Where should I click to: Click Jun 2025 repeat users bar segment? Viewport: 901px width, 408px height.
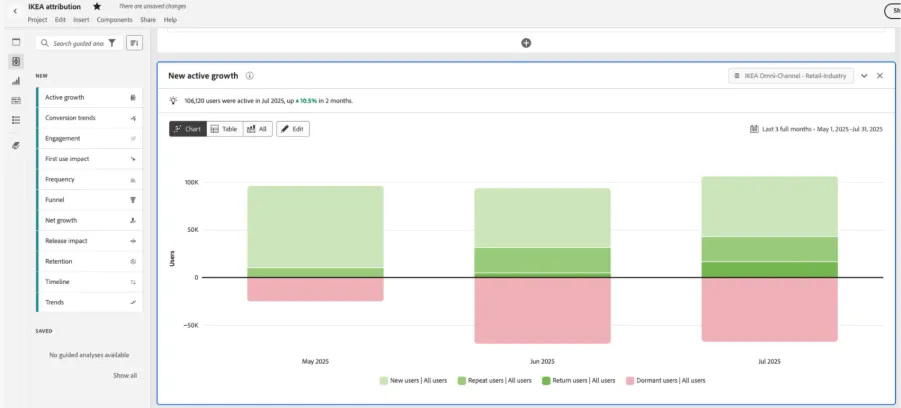tap(542, 260)
